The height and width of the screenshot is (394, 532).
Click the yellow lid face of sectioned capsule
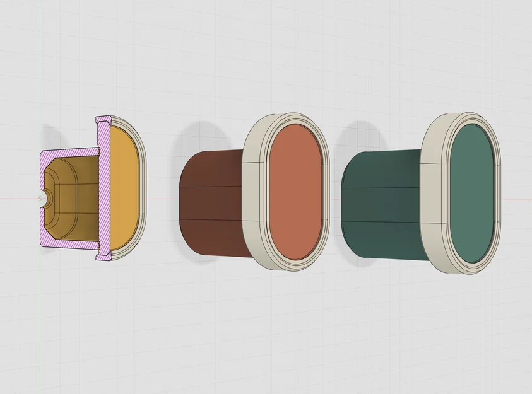click(124, 188)
